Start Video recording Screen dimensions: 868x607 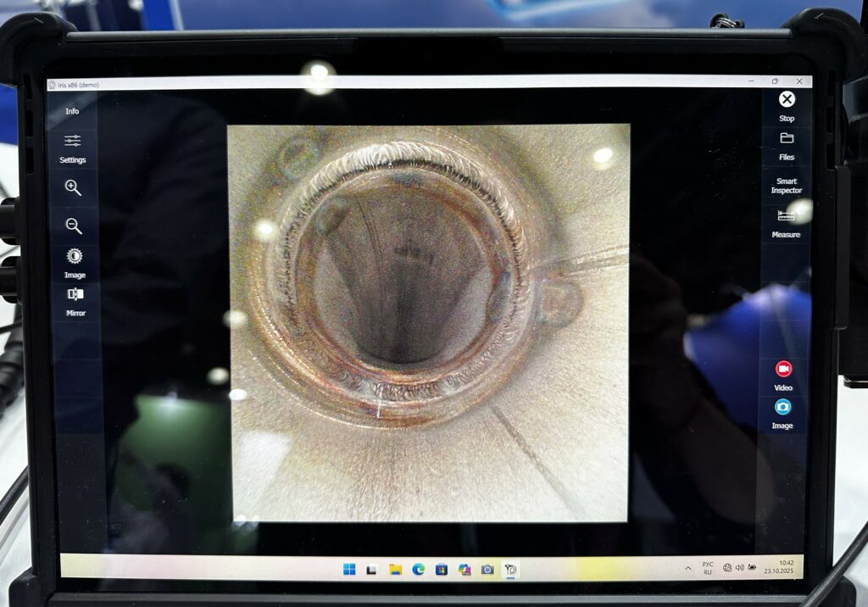[x=783, y=370]
